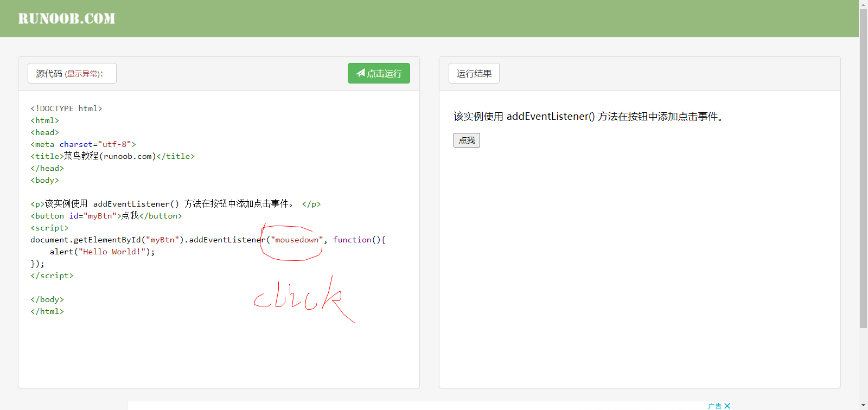Screen dimensions: 868x410
Task: Click the page vertical scrollbar thumb
Action: (x=863, y=168)
